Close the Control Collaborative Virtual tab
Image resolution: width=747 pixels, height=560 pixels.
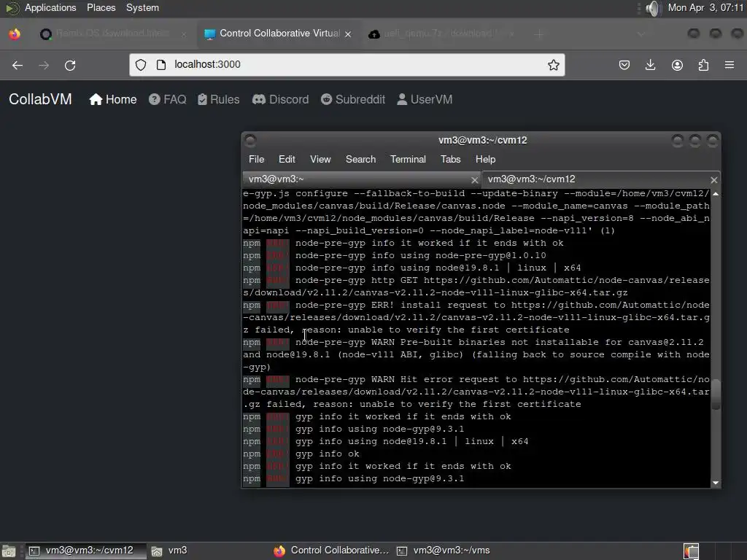click(x=348, y=34)
